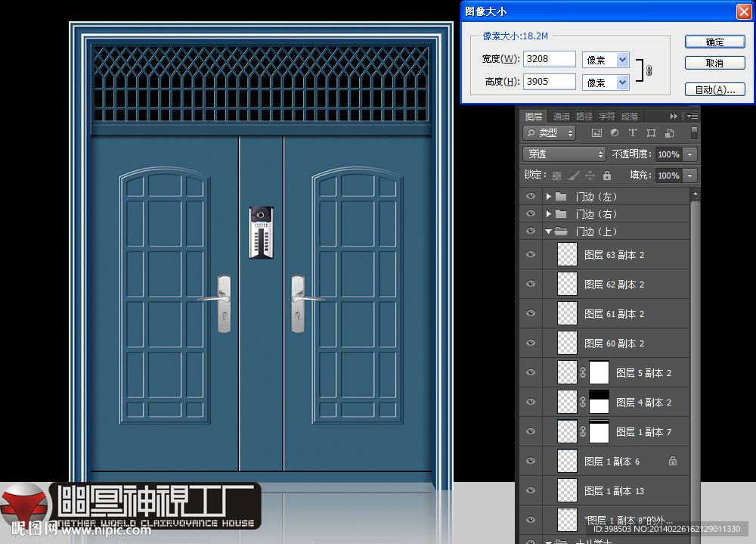The width and height of the screenshot is (756, 544).
Task: Click mask link icon on 图层 1 副本 7
Action: 583,431
